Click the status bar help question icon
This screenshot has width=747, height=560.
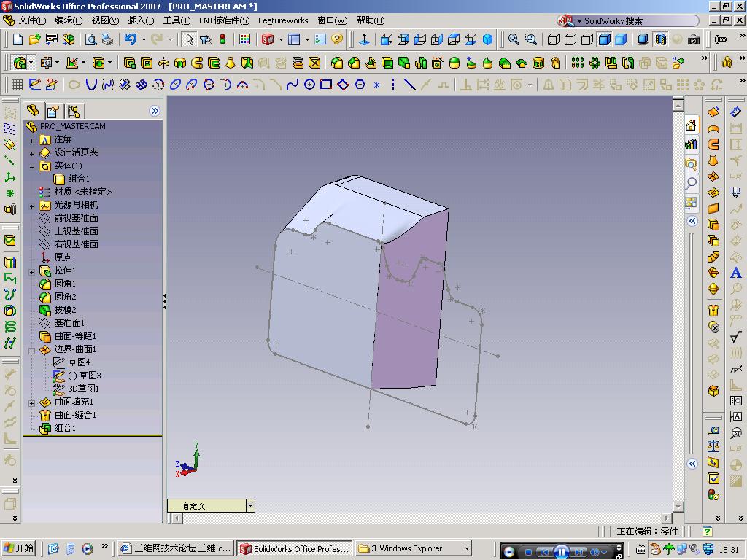pos(707,532)
